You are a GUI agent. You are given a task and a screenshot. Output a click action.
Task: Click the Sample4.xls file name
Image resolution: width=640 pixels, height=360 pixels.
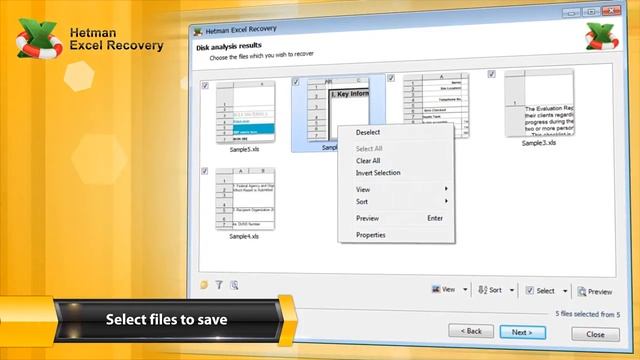click(x=244, y=236)
